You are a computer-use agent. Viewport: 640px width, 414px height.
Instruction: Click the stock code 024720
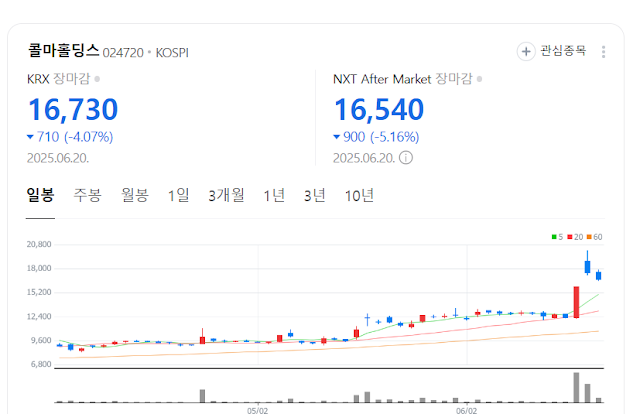(123, 53)
